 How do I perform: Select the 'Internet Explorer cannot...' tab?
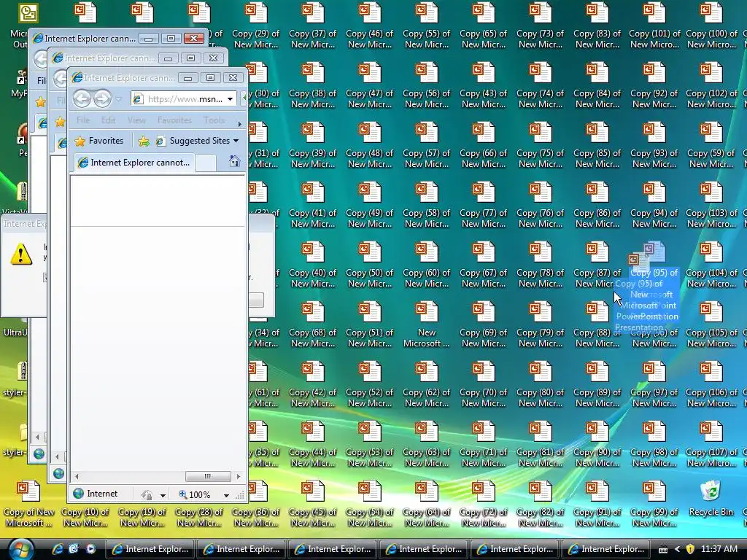coord(135,163)
